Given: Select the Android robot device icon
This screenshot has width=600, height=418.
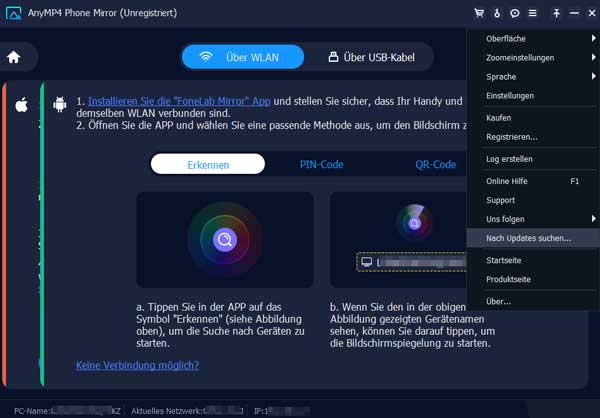Looking at the screenshot, I should [x=60, y=104].
